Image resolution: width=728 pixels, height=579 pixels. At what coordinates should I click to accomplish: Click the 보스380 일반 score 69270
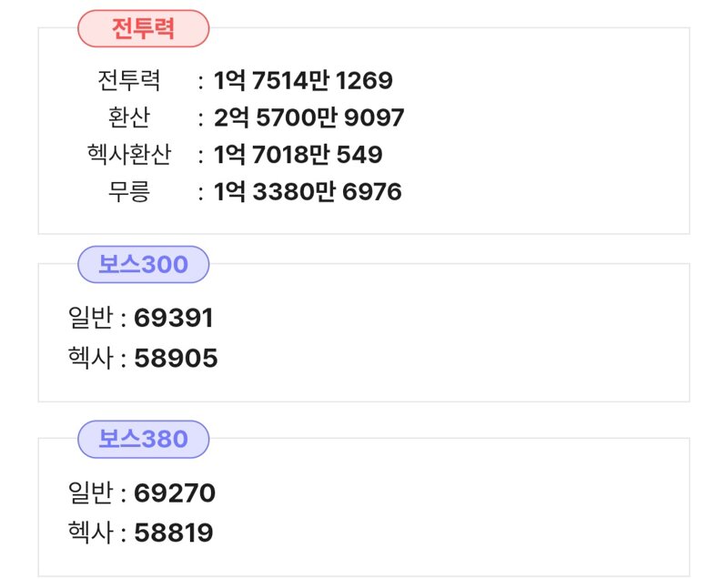[x=175, y=493]
